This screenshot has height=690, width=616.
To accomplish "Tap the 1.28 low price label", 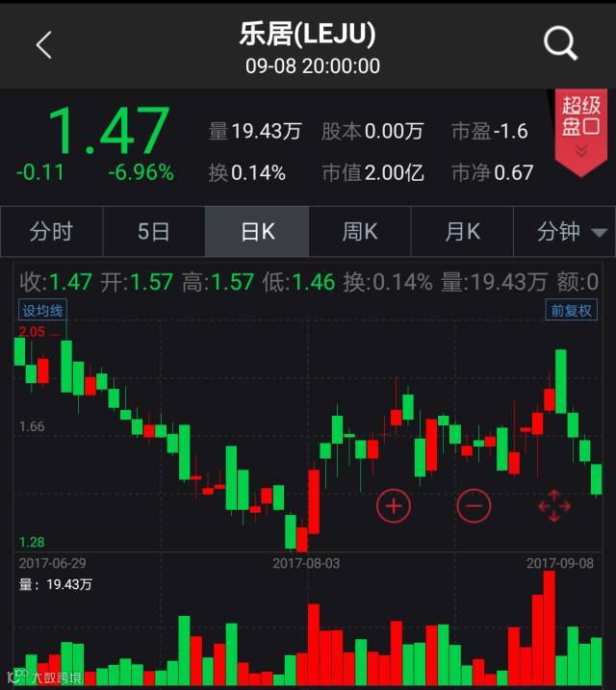I will pyautogui.click(x=32, y=542).
